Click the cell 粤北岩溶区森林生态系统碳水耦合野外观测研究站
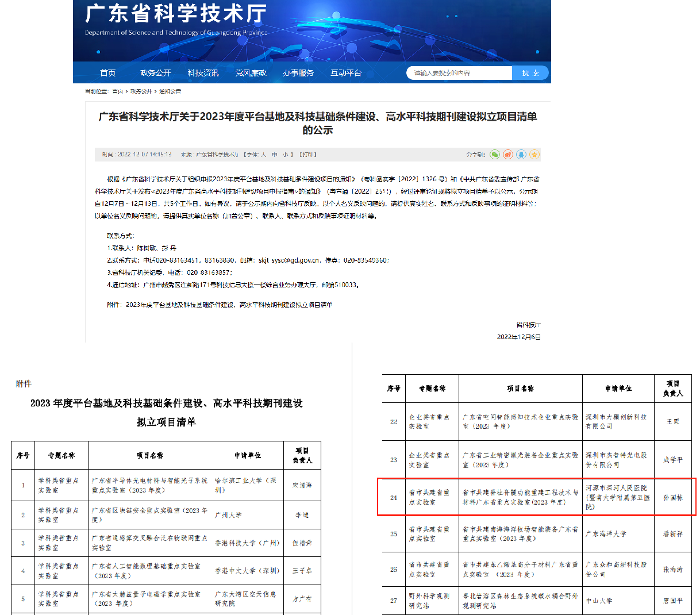The image size is (700, 615). (521, 601)
